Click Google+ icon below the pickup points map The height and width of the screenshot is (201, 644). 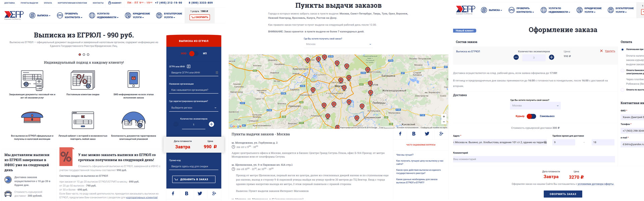pos(441,134)
